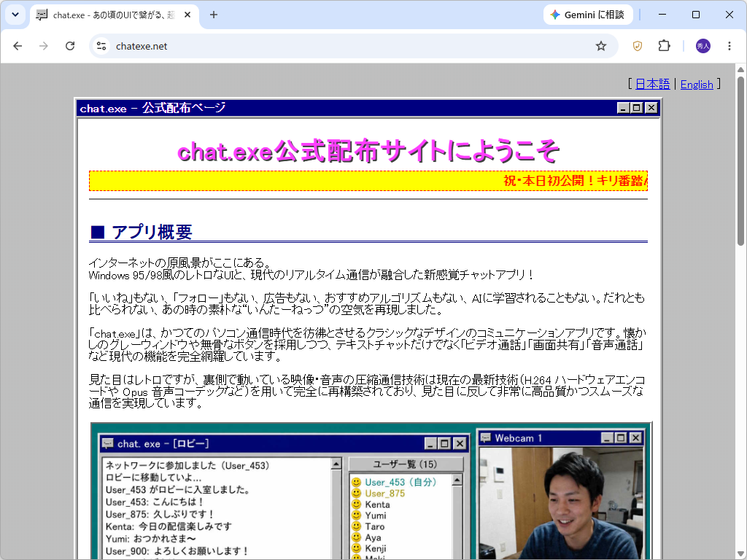Open the Extensions puzzle icon
This screenshot has width=747, height=560.
click(664, 46)
